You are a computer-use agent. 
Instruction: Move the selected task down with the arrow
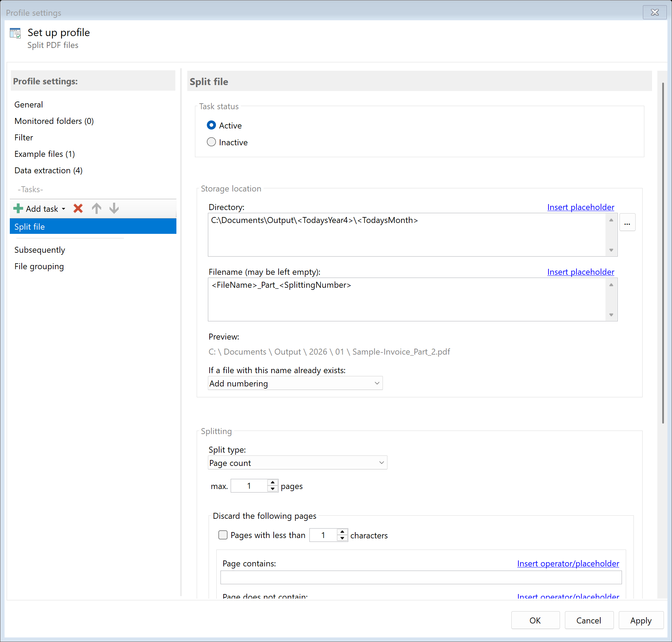(x=114, y=208)
